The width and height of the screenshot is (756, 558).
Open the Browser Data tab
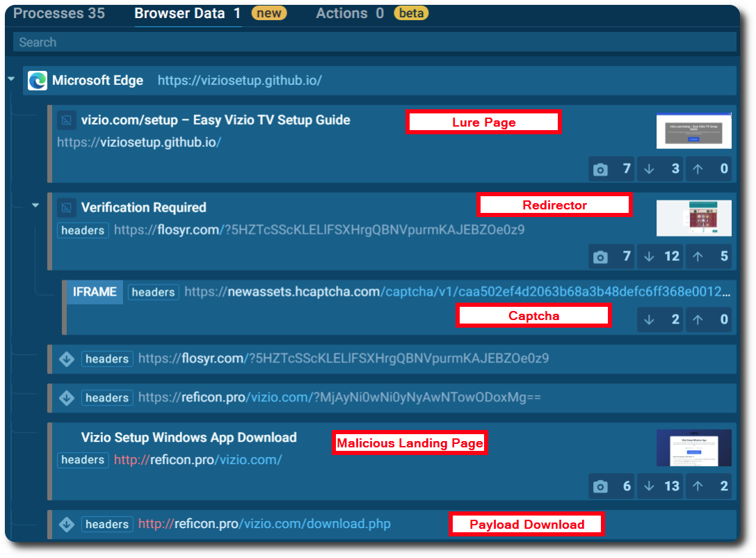click(188, 13)
